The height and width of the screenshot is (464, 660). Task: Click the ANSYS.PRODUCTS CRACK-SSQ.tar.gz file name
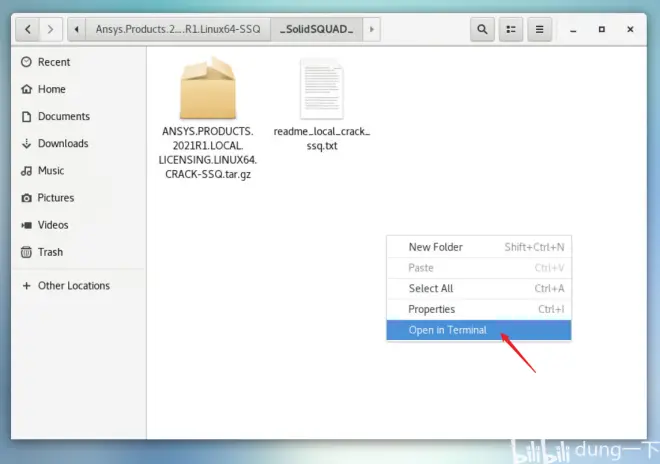[208, 153]
